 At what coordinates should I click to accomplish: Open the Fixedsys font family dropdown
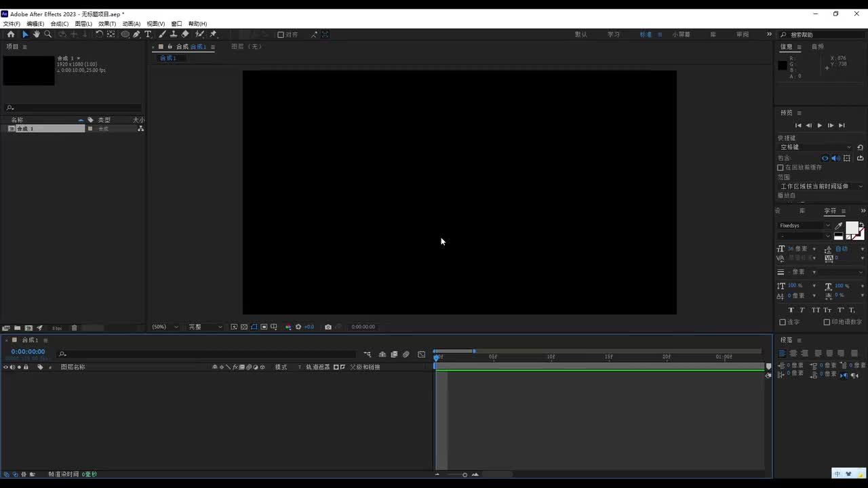tap(804, 226)
